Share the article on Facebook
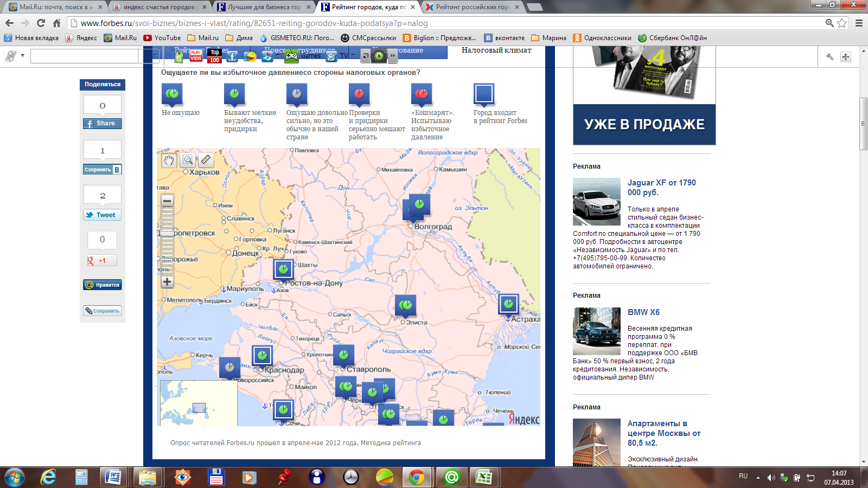Viewport: 868px width, 488px height. [103, 124]
